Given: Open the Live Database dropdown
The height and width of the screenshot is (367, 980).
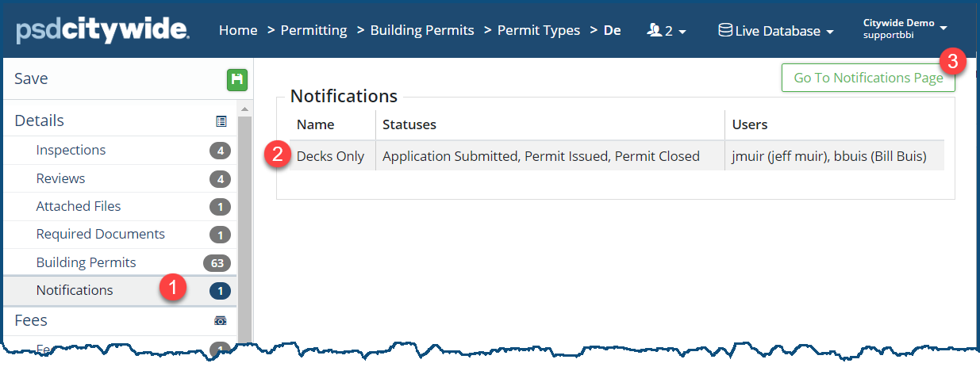Looking at the screenshot, I should tap(775, 31).
